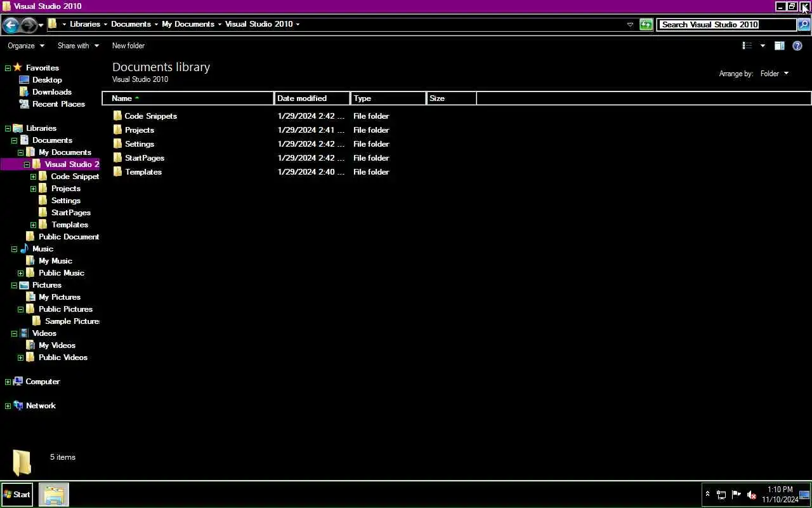The image size is (812, 508).
Task: Select StartPages in the navigation tree
Action: [71, 213]
